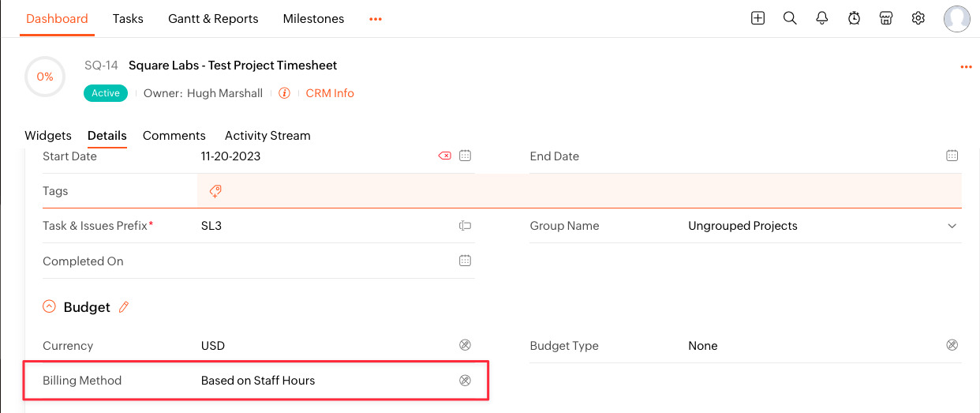
Task: Open the search magnifier icon
Action: point(790,18)
